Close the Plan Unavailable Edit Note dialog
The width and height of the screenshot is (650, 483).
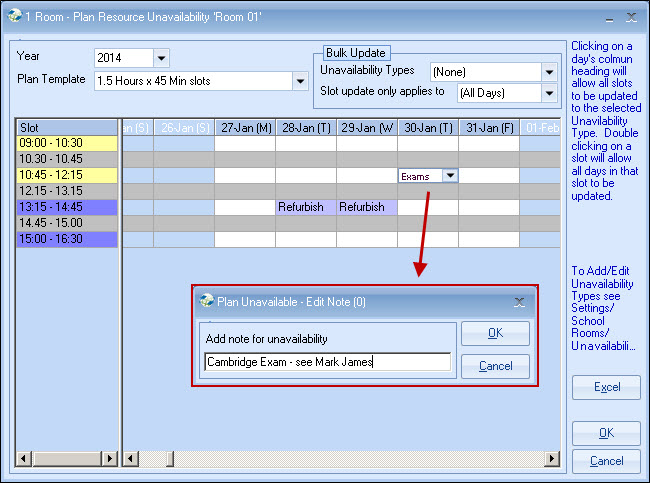519,301
